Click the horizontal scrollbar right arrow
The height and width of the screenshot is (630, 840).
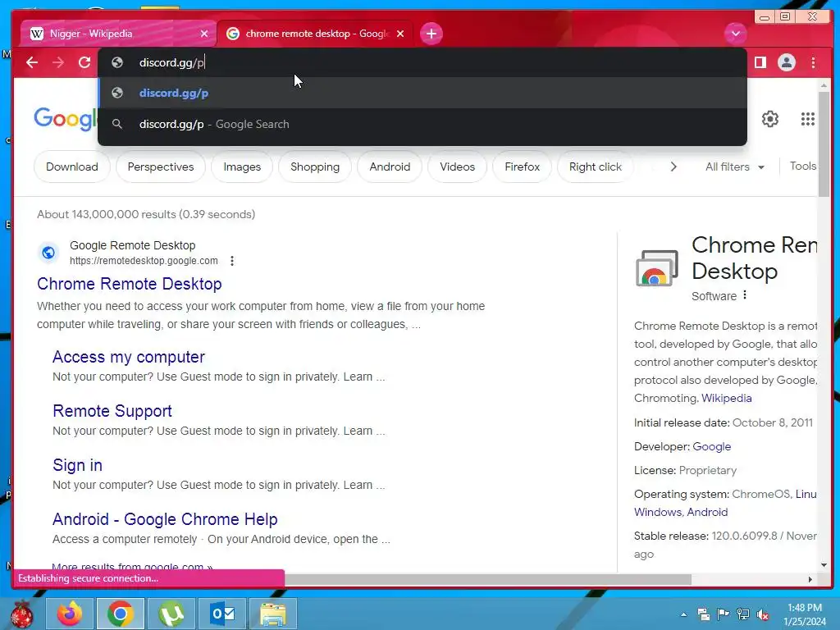[x=810, y=579]
